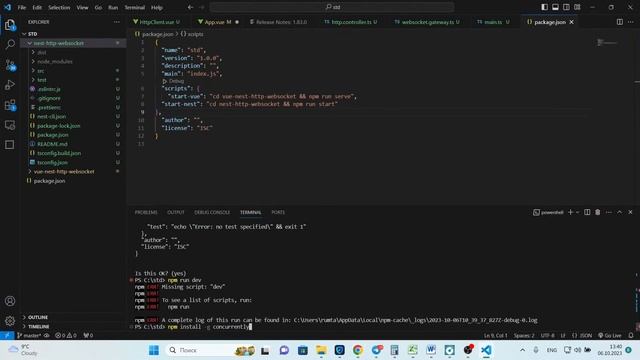640x360 pixels.
Task: Split the editor to the right
Action: click(620, 22)
